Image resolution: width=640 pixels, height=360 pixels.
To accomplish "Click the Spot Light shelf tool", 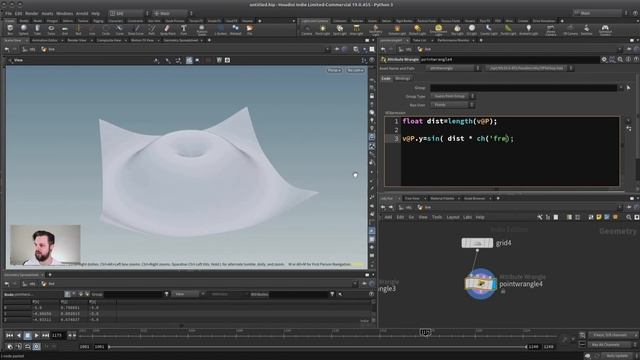I will 340,30.
